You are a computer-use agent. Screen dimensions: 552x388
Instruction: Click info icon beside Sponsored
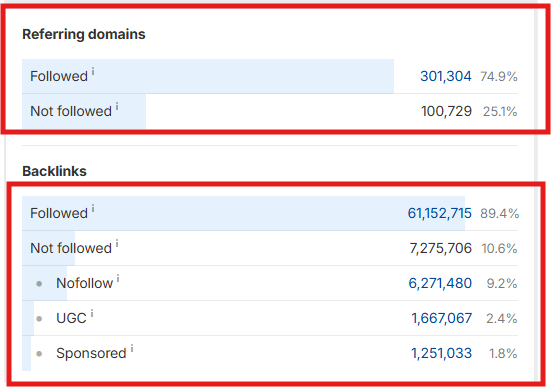pos(132,349)
